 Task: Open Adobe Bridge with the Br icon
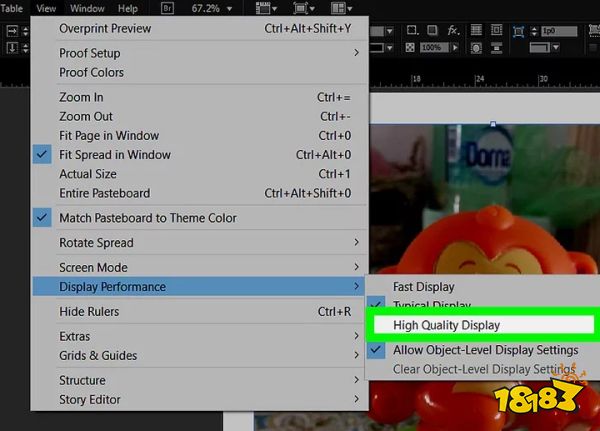[167, 8]
